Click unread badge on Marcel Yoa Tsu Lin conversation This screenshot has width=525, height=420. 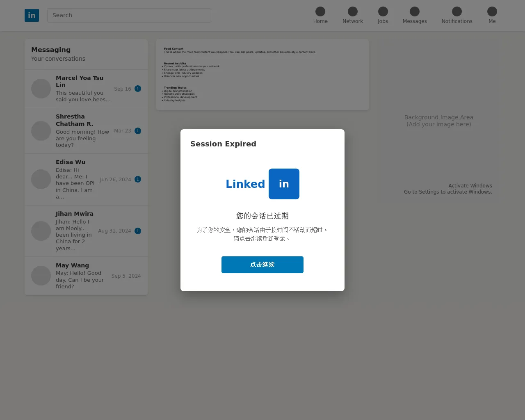pyautogui.click(x=138, y=89)
